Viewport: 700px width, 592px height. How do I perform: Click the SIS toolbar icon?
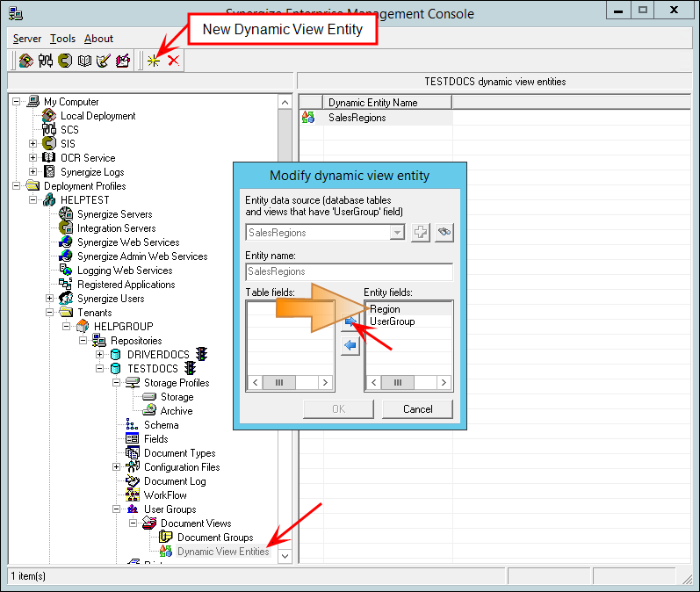65,61
